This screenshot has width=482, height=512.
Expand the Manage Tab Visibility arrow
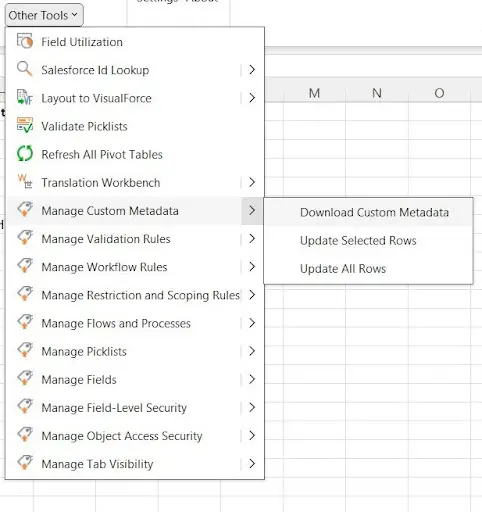(x=252, y=463)
